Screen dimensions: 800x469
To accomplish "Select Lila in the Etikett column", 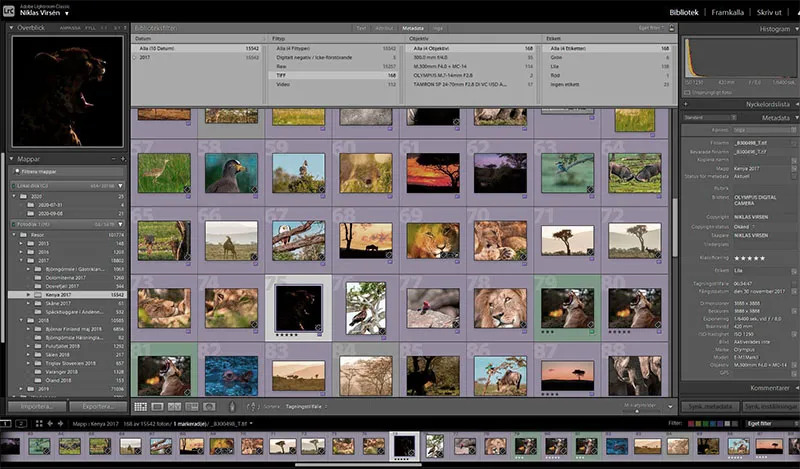I will [x=607, y=66].
